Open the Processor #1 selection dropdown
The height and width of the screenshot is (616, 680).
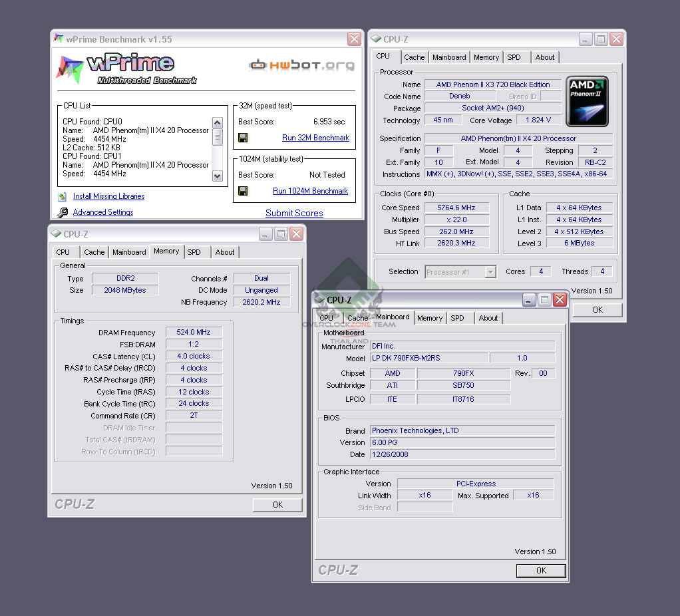click(490, 272)
